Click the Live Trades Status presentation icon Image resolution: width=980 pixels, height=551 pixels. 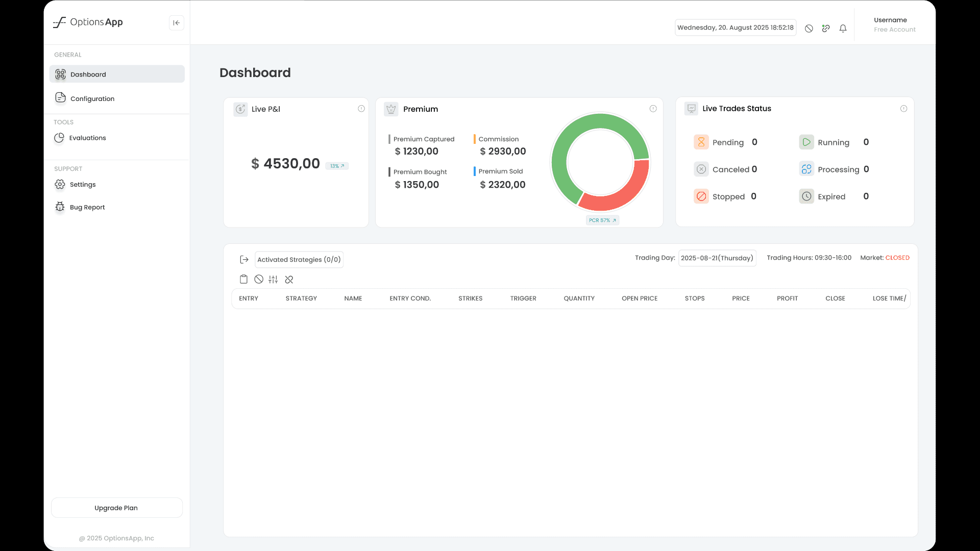(691, 109)
